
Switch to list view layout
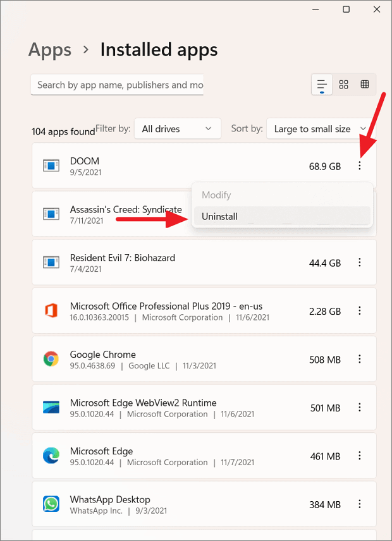pyautogui.click(x=322, y=85)
